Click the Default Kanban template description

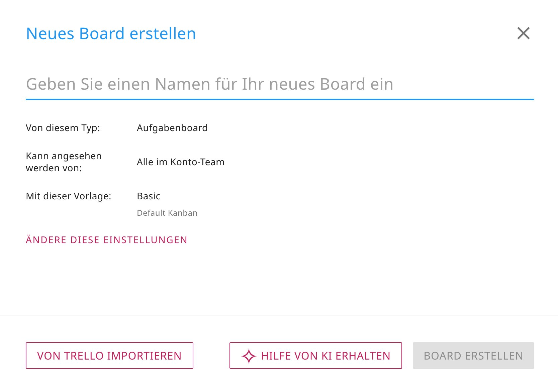pyautogui.click(x=167, y=213)
